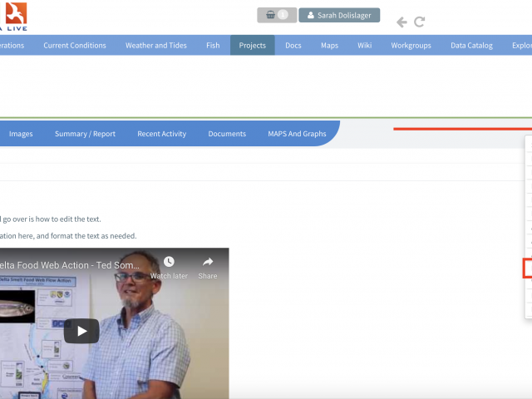Open the video title Delta Food Web Action
Image resolution: width=532 pixels, height=399 pixels.
70,265
